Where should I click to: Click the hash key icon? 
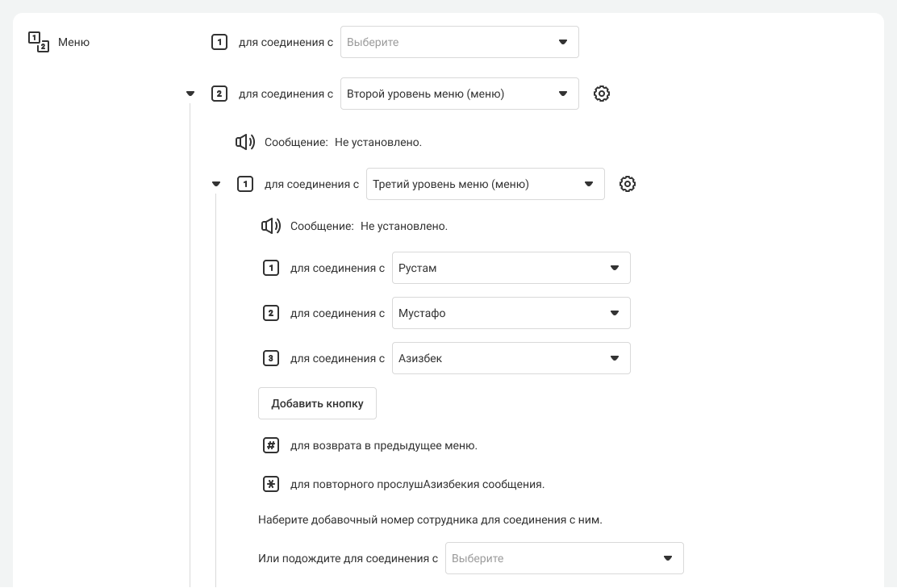(x=271, y=445)
